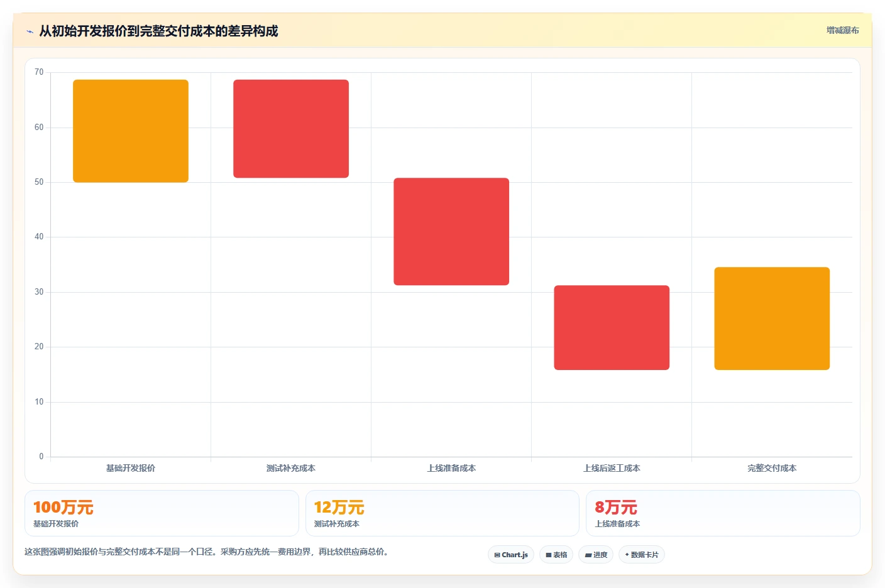Click the lightning icon beside the chart title
This screenshot has height=588, width=885.
tap(30, 31)
